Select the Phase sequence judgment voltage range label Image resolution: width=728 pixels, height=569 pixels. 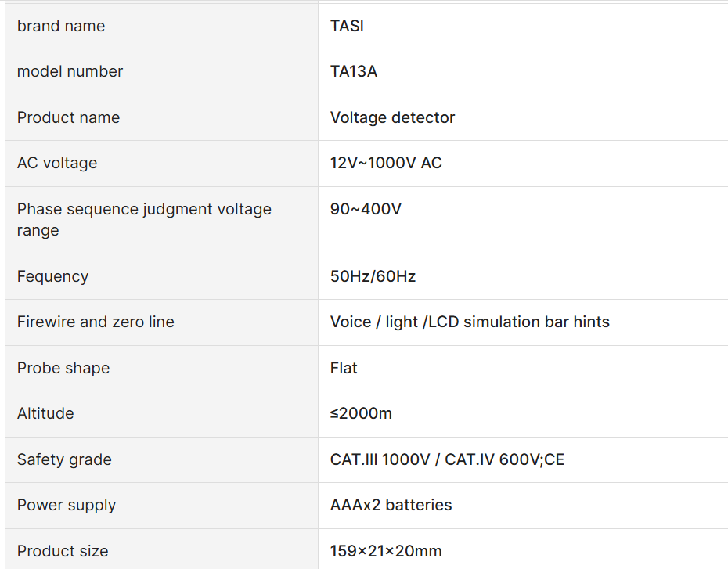(144, 219)
